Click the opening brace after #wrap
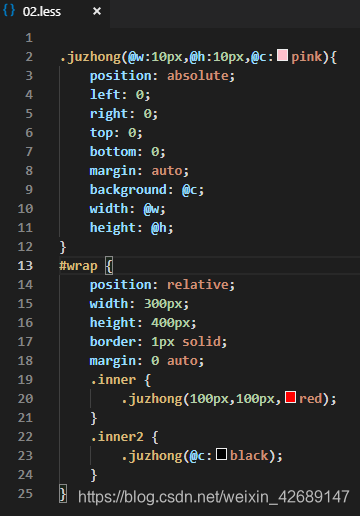Screen dimensions: 360x516 [x=109, y=266]
